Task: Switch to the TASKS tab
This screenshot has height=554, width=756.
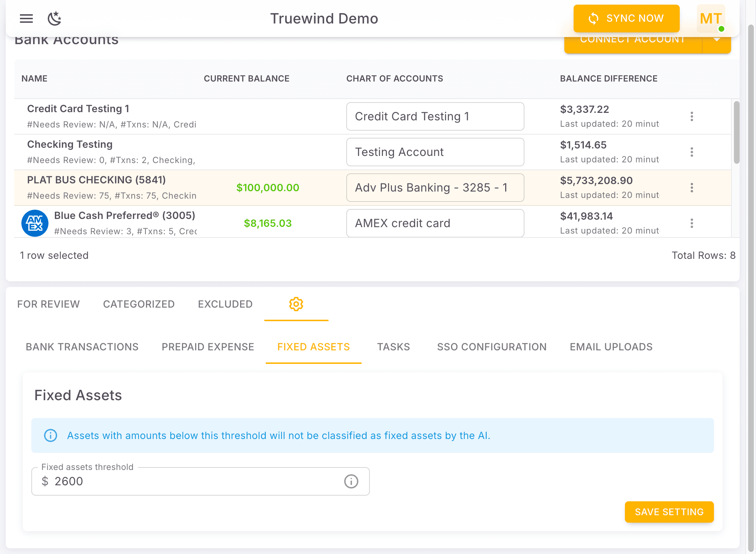Action: 393,347
